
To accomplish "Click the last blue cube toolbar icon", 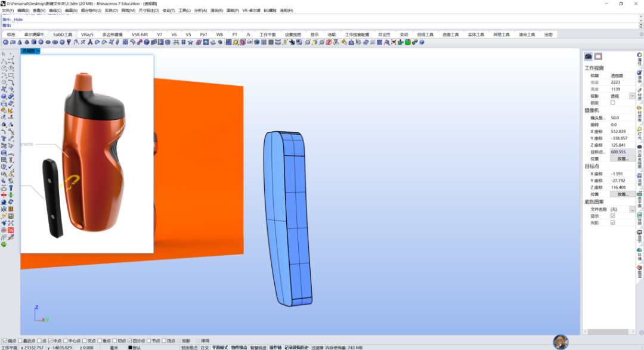I will click(x=422, y=42).
